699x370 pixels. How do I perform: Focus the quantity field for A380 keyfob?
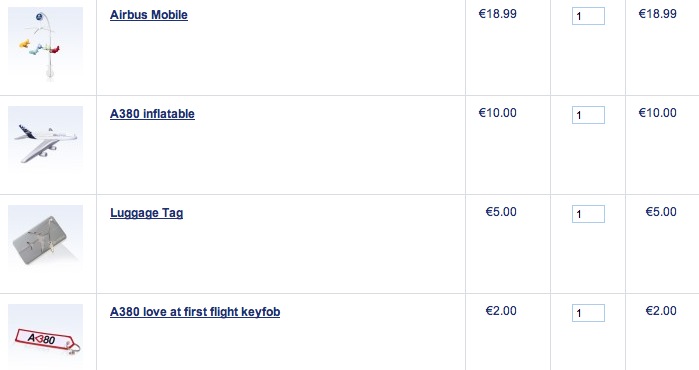(588, 313)
